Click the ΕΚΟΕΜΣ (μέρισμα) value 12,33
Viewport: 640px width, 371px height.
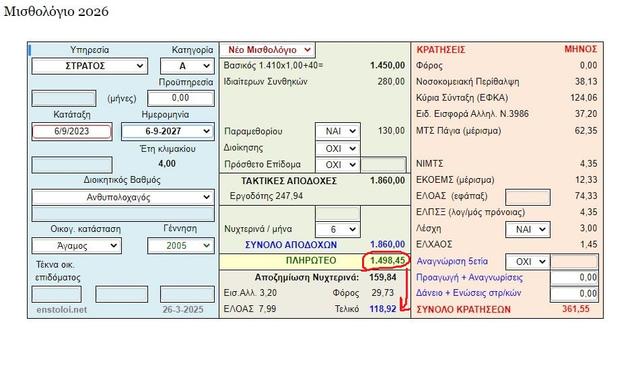pyautogui.click(x=586, y=180)
